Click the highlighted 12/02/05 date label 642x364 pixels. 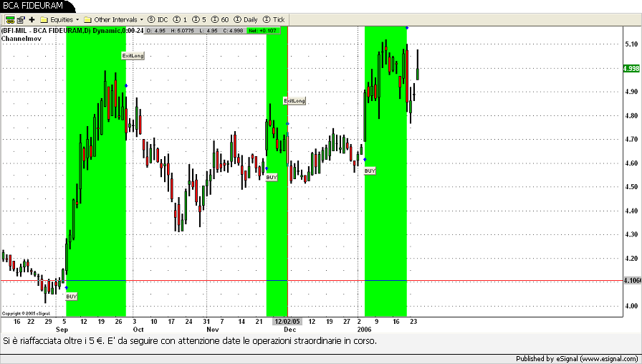point(288,322)
